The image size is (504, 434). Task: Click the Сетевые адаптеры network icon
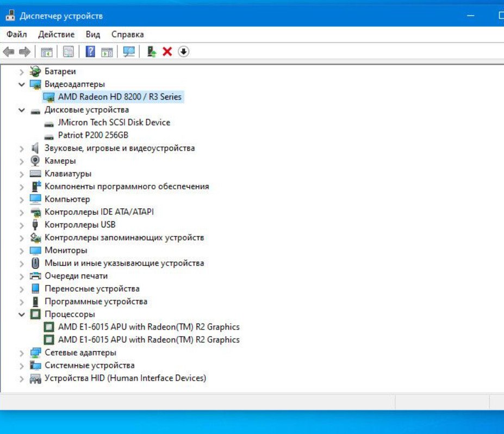[x=35, y=352]
